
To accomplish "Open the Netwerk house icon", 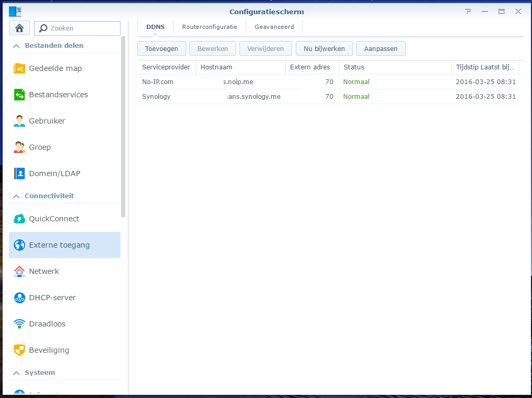I will 19,271.
